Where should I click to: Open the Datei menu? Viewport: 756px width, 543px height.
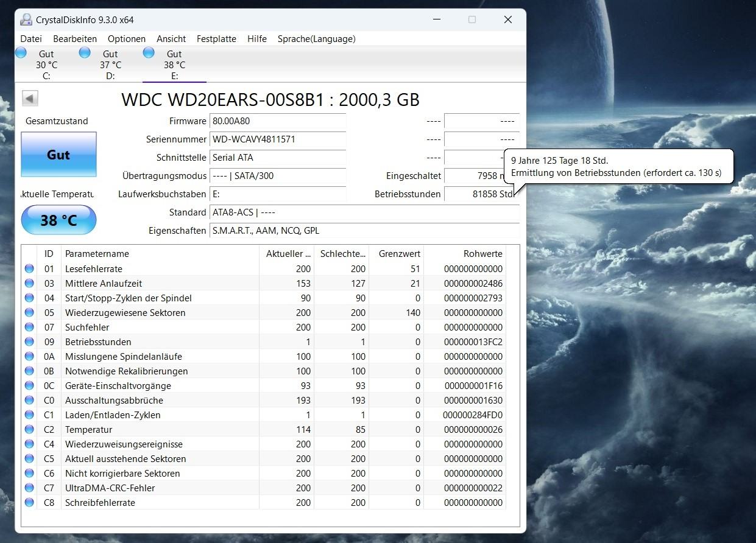coord(31,38)
